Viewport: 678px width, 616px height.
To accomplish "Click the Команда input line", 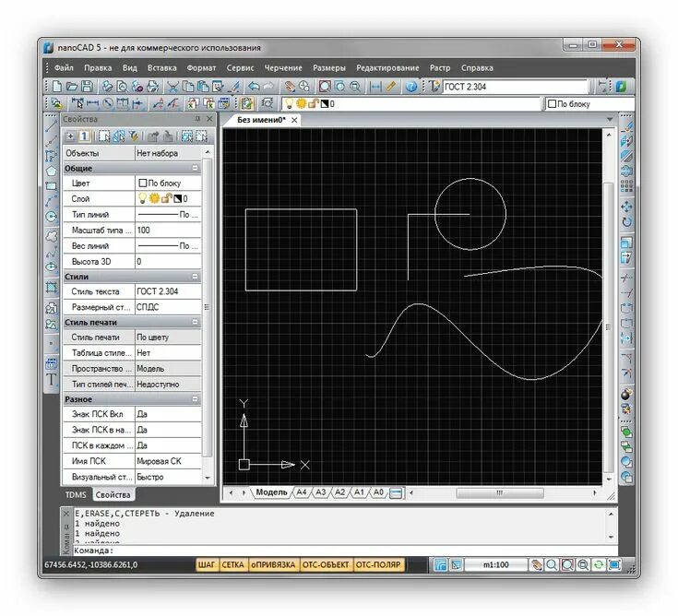I will point(345,551).
